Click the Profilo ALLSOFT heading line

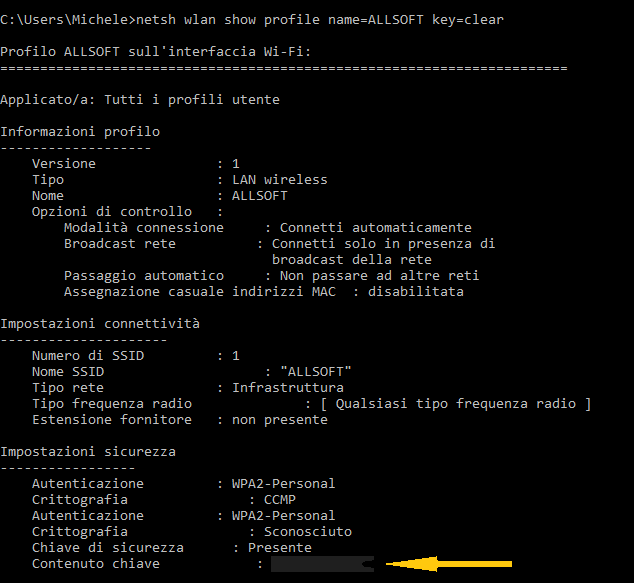pyautogui.click(x=156, y=52)
